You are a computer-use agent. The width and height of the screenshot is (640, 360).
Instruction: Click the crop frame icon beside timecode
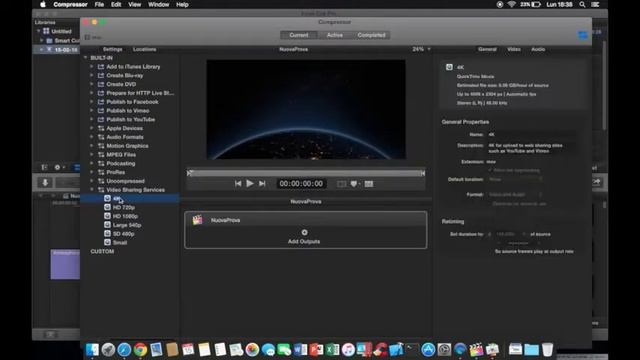pos(341,184)
